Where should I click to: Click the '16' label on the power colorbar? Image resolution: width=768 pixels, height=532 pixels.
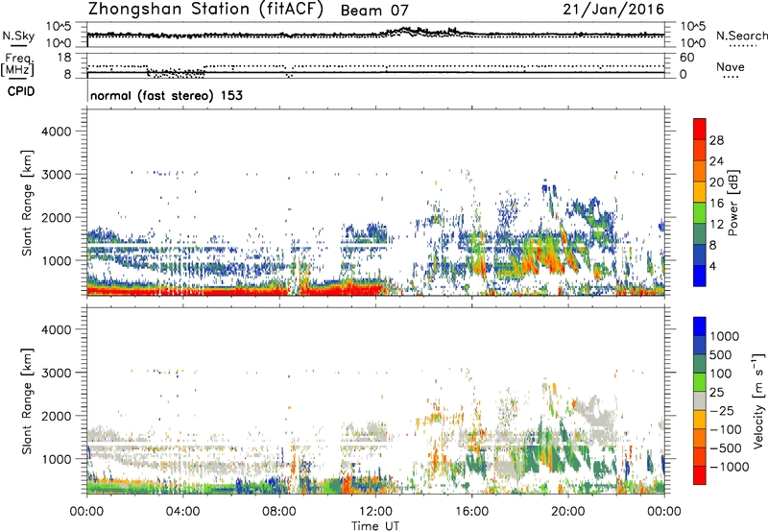click(716, 204)
